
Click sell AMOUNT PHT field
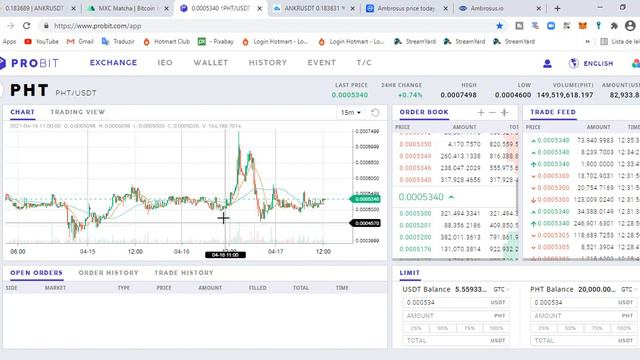click(584, 316)
